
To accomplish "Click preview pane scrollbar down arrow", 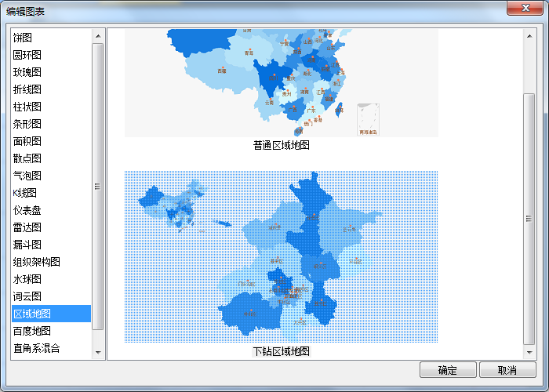I will click(x=529, y=353).
